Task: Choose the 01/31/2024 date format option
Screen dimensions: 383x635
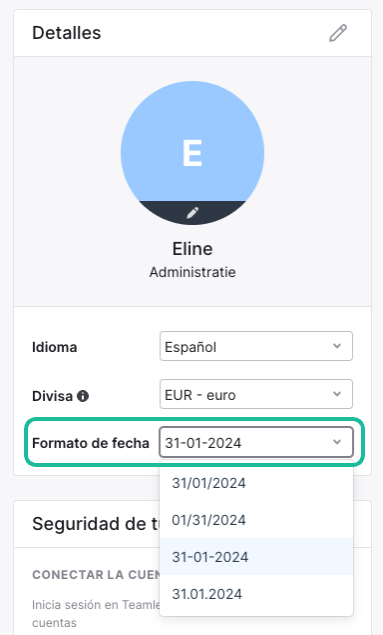Action: point(256,520)
